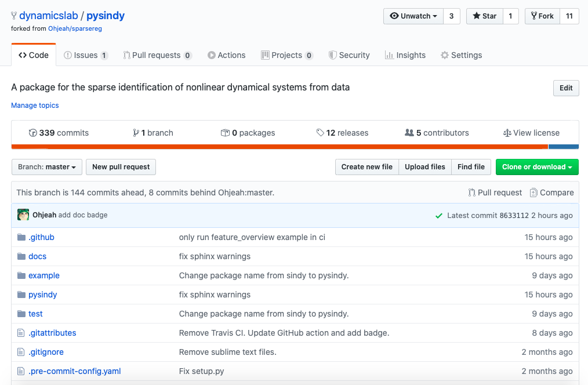Image resolution: width=588 pixels, height=385 pixels.
Task: Click Ohjeah's avatar thumbnail
Action: pyautogui.click(x=23, y=215)
